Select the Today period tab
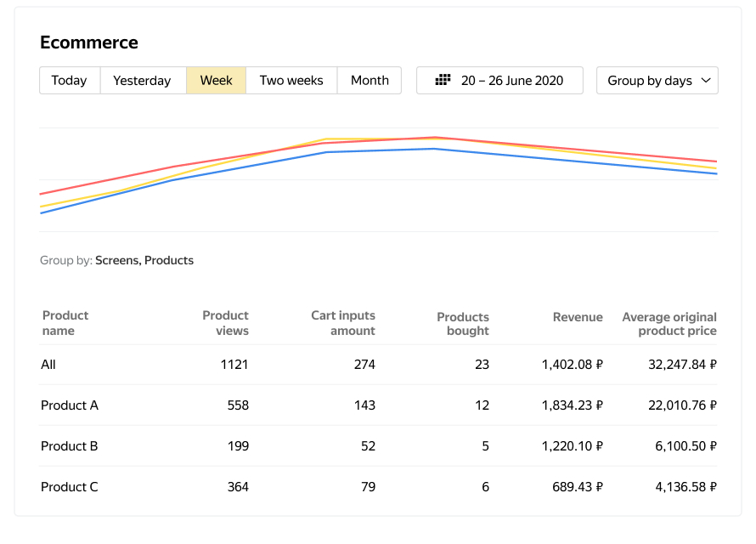This screenshot has height=544, width=756. coord(70,81)
